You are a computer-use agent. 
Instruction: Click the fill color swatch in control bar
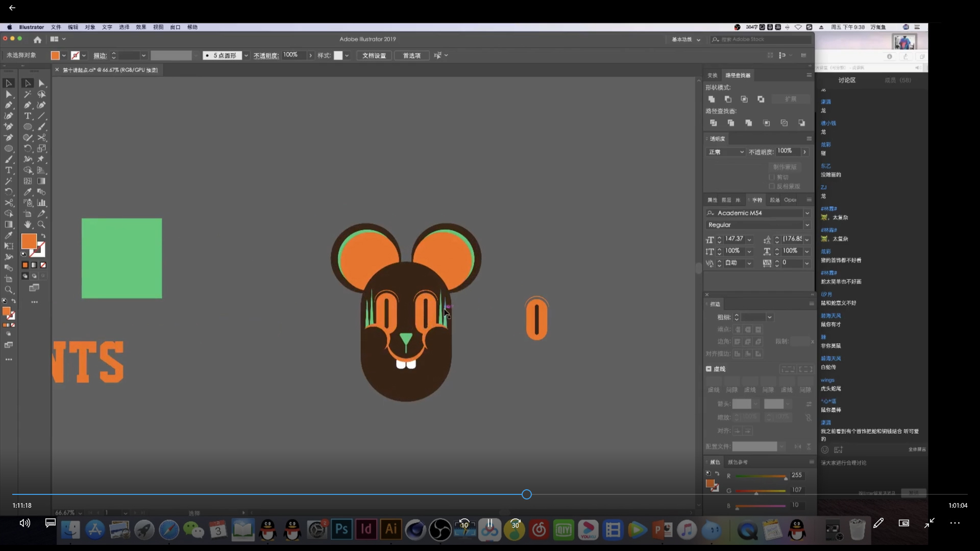point(55,56)
